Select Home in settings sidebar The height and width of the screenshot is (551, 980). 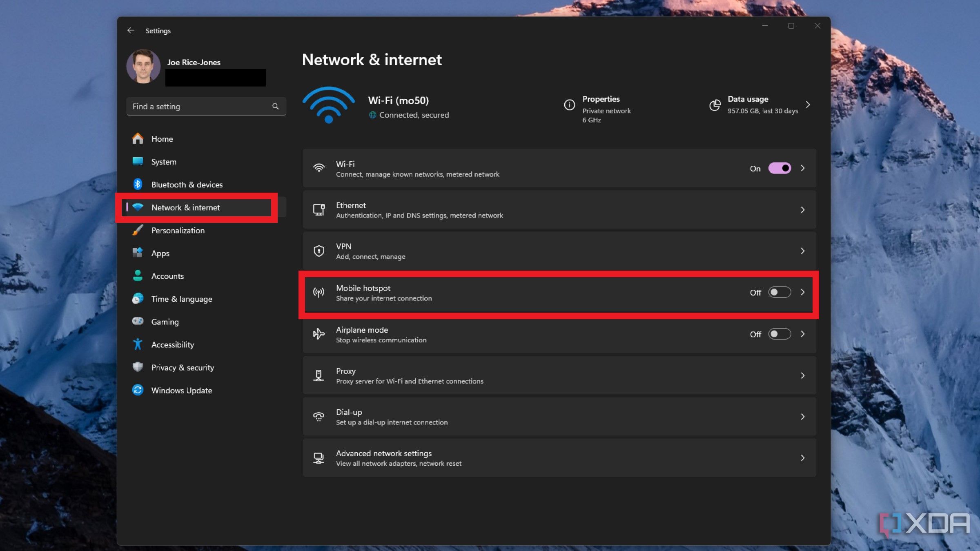[162, 139]
